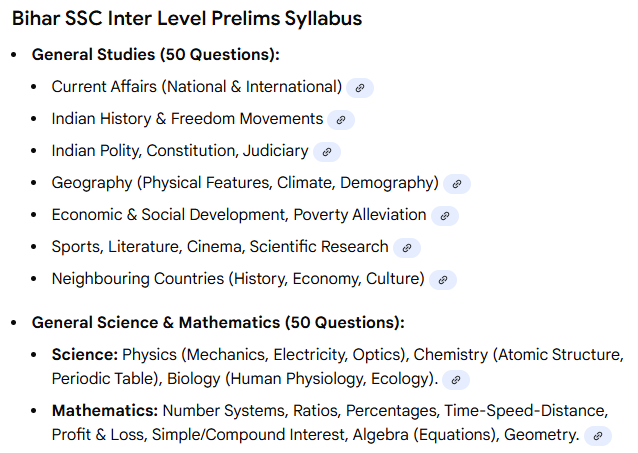Click General Science & Mathematics (50 Questions) heading

point(218,323)
